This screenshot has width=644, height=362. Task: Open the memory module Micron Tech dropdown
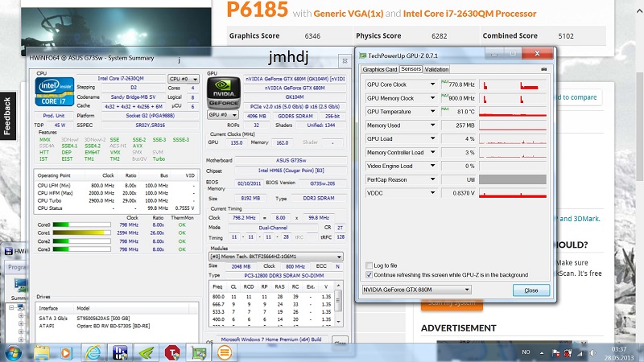[276, 257]
